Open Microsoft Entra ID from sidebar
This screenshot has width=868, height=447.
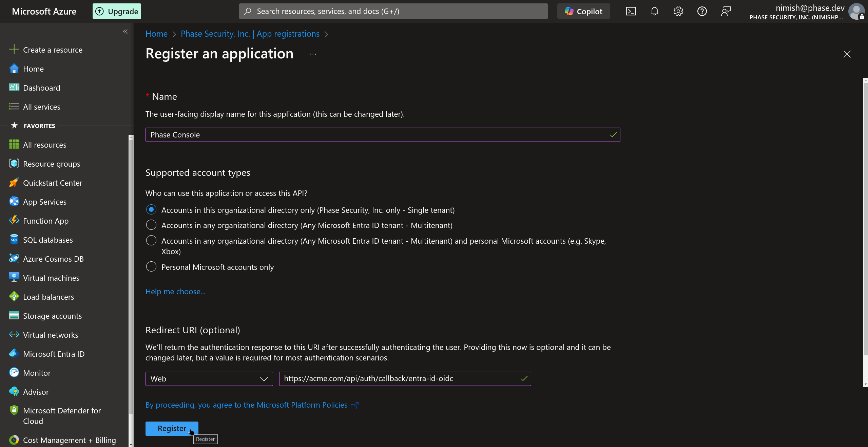(x=54, y=354)
